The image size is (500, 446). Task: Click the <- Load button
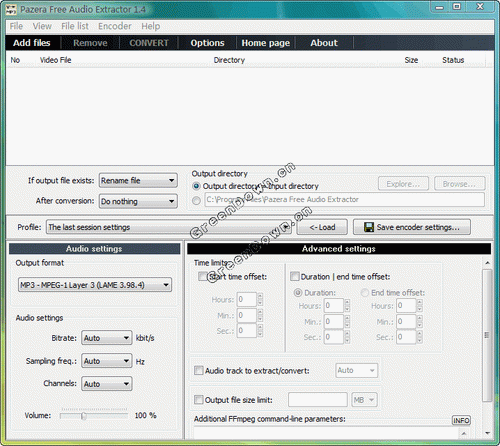click(x=322, y=227)
